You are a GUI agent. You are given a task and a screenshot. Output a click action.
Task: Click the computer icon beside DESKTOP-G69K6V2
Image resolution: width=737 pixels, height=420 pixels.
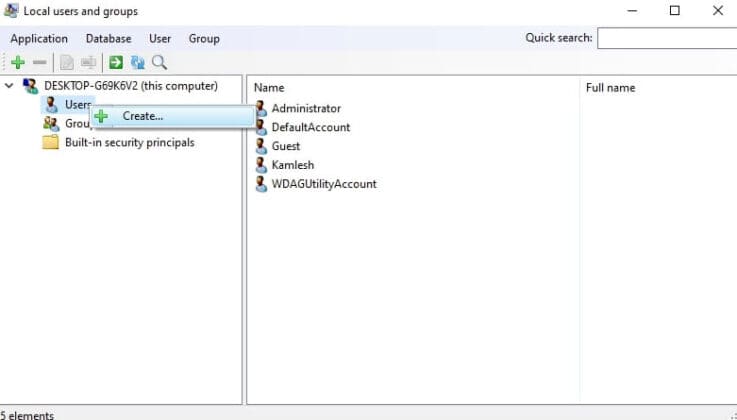click(x=30, y=86)
